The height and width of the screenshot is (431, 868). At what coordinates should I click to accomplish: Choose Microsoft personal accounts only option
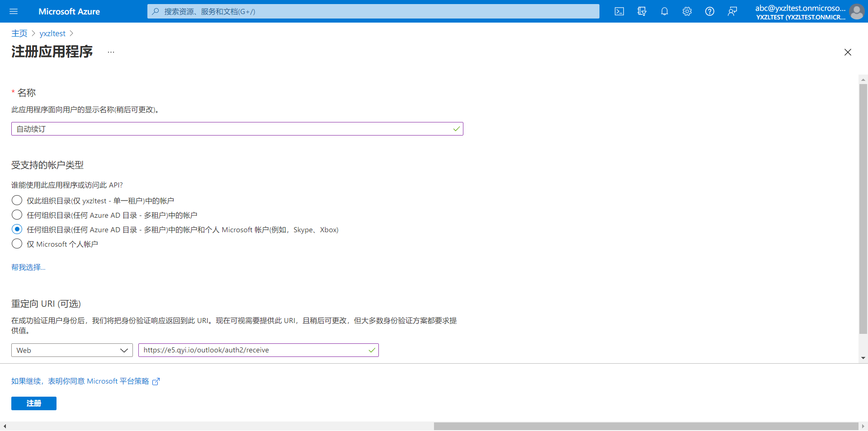17,244
